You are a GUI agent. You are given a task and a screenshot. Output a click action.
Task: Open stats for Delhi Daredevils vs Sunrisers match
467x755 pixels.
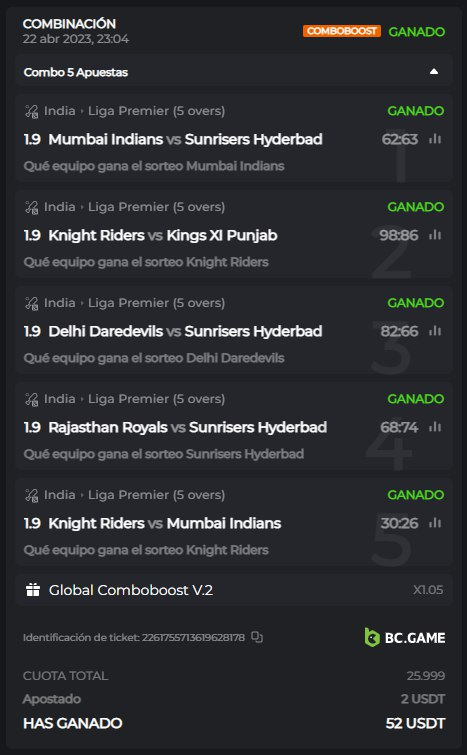click(x=435, y=331)
